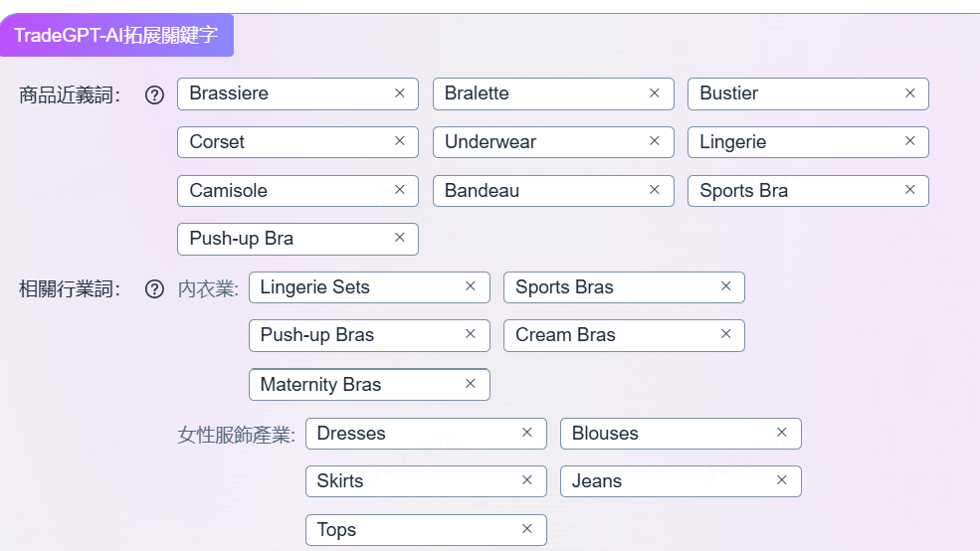This screenshot has height=551, width=980.
Task: Click the 女性服飾產業 category label
Action: pos(236,435)
